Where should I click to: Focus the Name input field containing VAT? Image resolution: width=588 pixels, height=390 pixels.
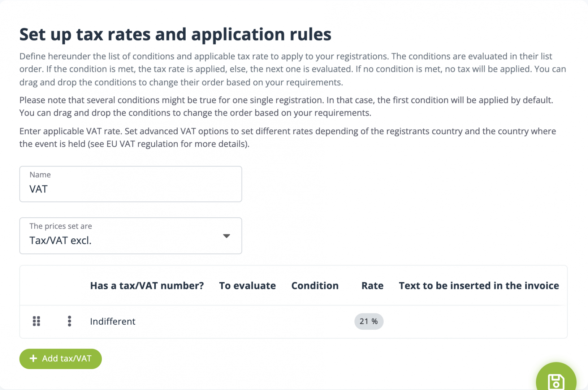click(x=130, y=189)
